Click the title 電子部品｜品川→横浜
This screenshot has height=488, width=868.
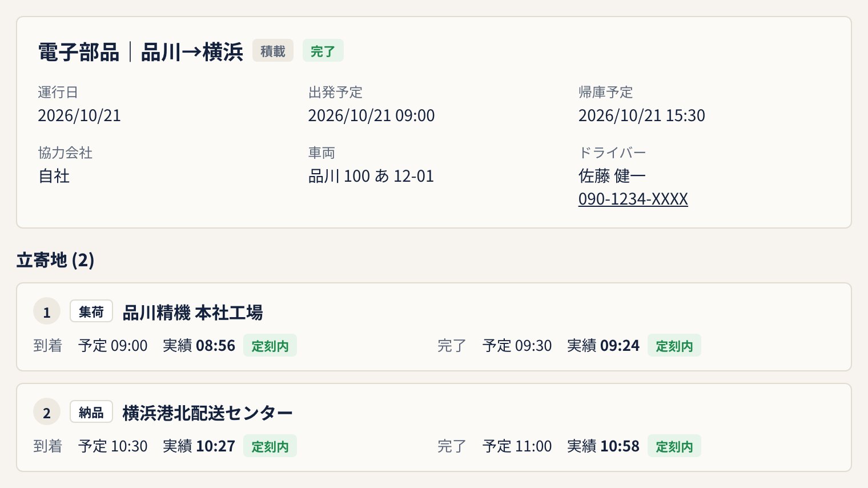pyautogui.click(x=140, y=51)
